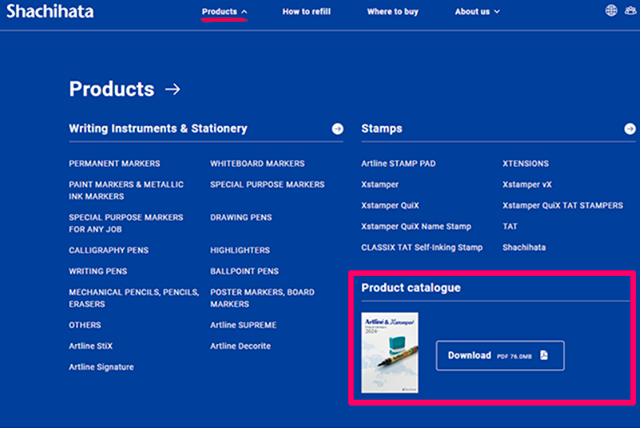Open Drawing Pens category
The image size is (640, 428).
pyautogui.click(x=241, y=217)
